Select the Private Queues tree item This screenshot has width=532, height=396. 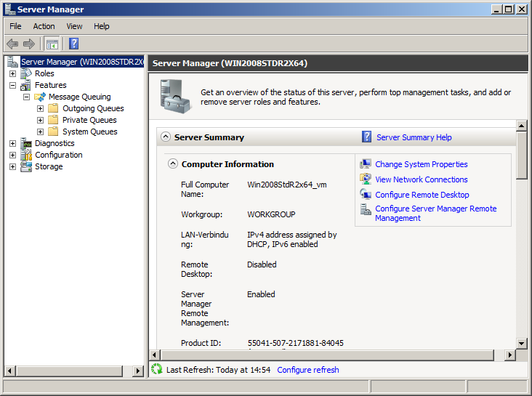[x=89, y=120]
